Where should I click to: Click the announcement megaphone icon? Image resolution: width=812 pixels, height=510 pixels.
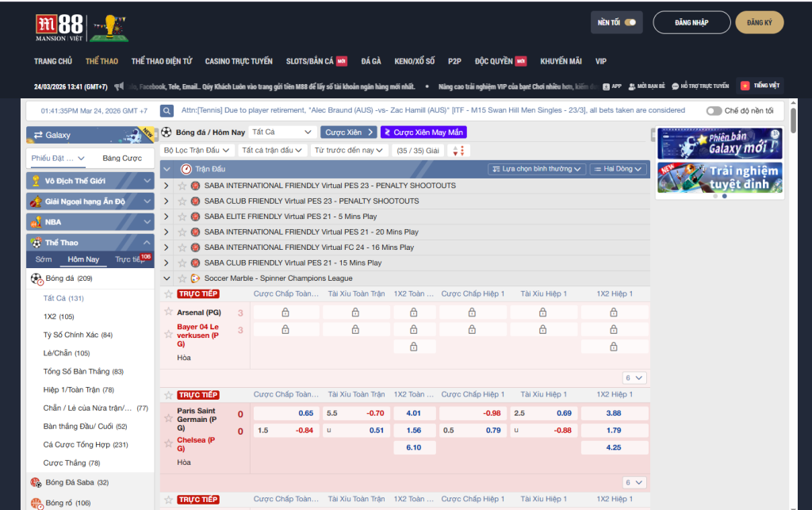pyautogui.click(x=119, y=86)
